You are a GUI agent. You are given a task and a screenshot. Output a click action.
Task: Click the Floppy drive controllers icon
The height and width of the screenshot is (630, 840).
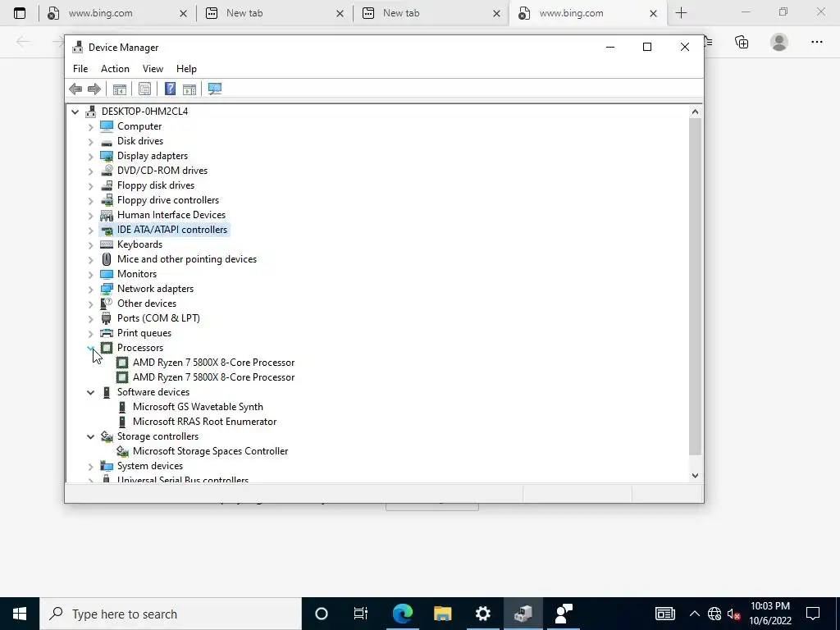(x=107, y=200)
